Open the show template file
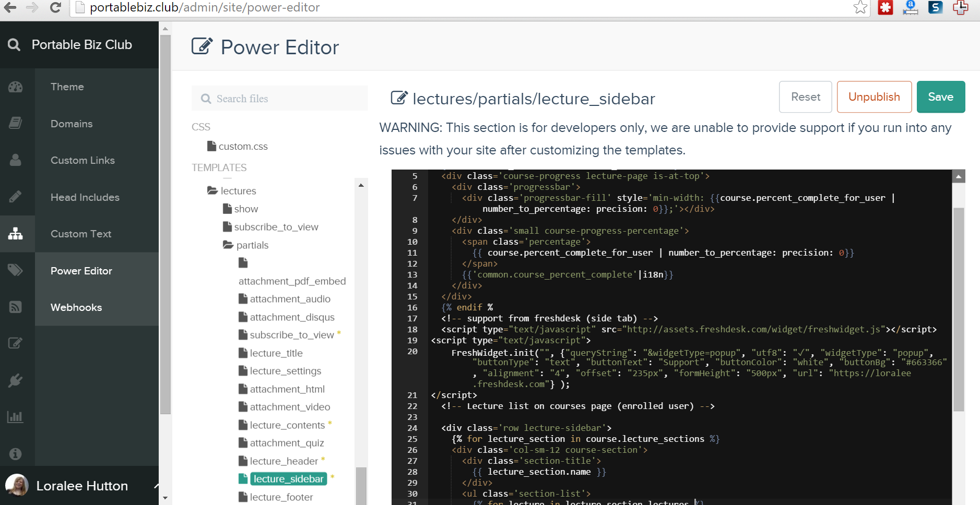 pyautogui.click(x=246, y=209)
